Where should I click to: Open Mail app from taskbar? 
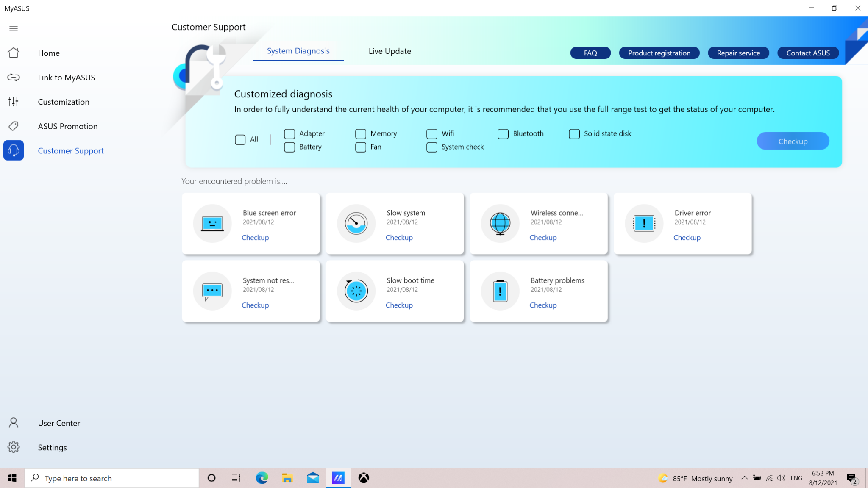point(313,478)
